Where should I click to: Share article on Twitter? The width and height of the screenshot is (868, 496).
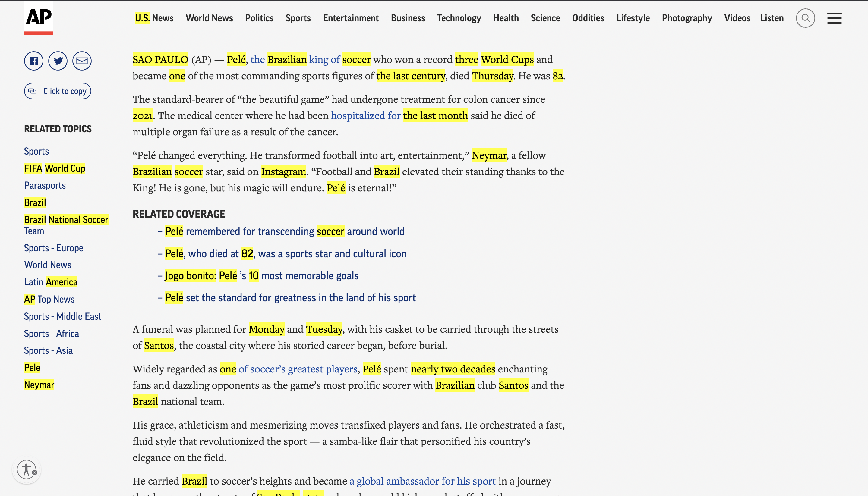click(58, 61)
